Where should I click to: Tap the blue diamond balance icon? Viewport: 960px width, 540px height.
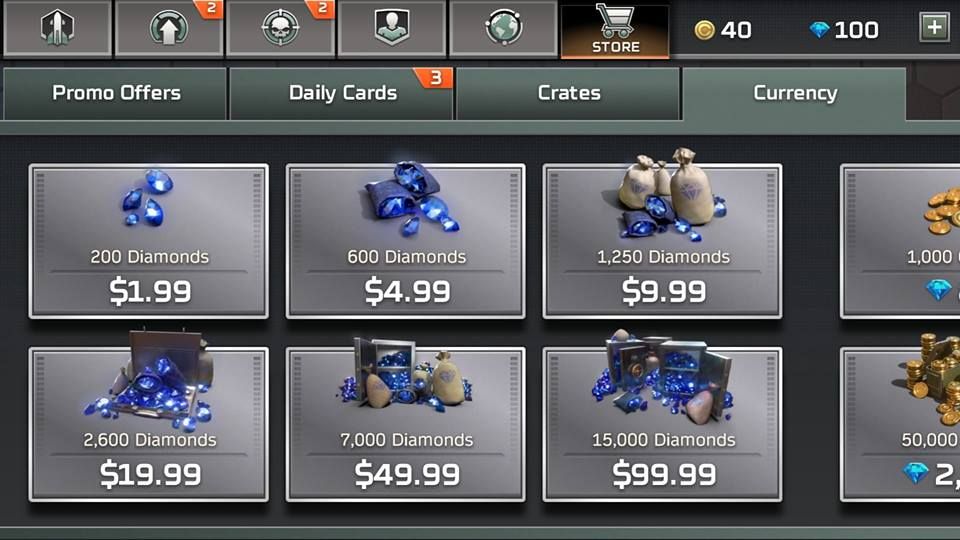point(819,30)
